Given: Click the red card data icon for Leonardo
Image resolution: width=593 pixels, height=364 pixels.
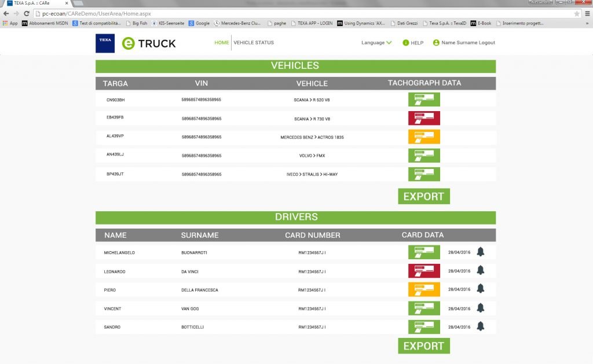Looking at the screenshot, I should 424,271.
